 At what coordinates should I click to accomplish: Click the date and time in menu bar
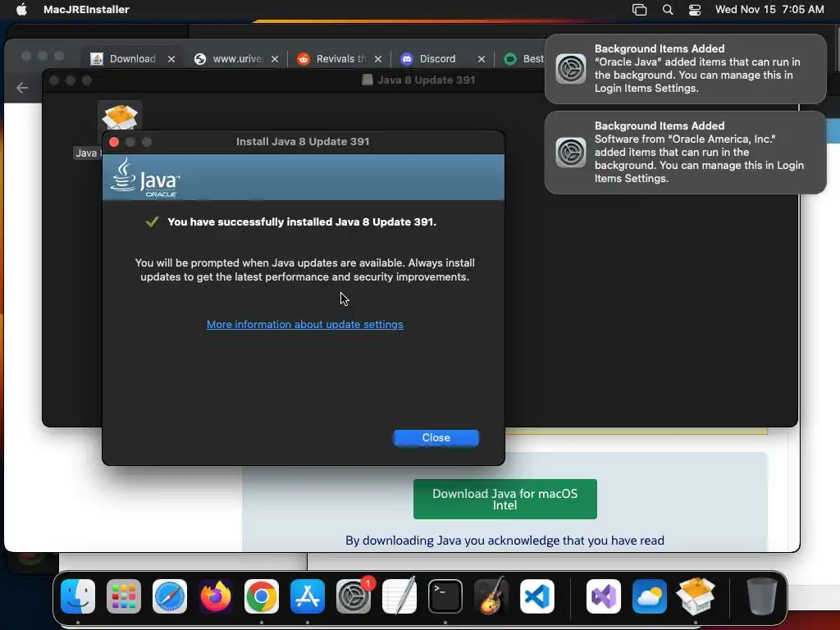pos(769,9)
